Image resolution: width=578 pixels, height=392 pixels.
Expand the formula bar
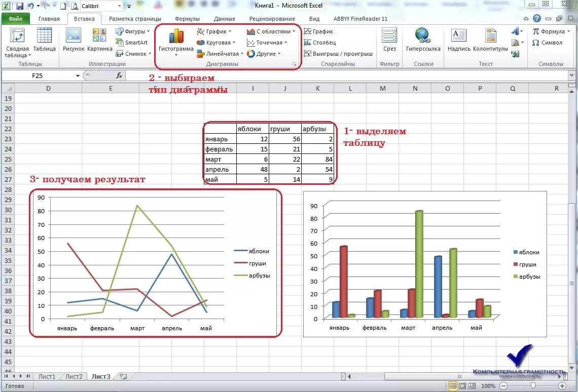[571, 75]
